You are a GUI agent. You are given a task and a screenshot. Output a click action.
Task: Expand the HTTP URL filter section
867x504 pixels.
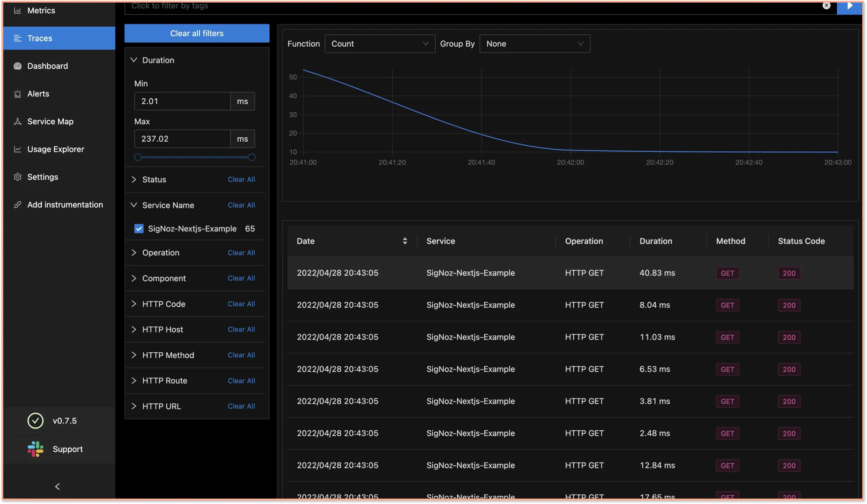point(134,406)
